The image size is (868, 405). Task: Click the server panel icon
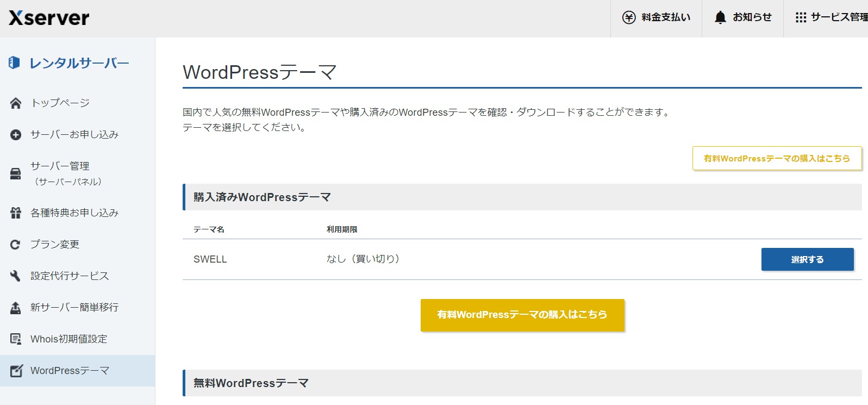16,174
